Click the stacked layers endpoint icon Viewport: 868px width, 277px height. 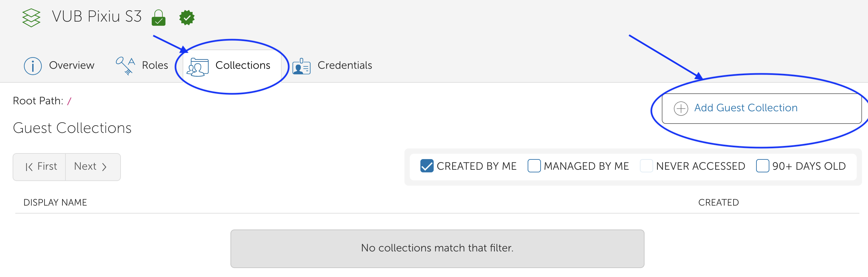click(x=31, y=18)
